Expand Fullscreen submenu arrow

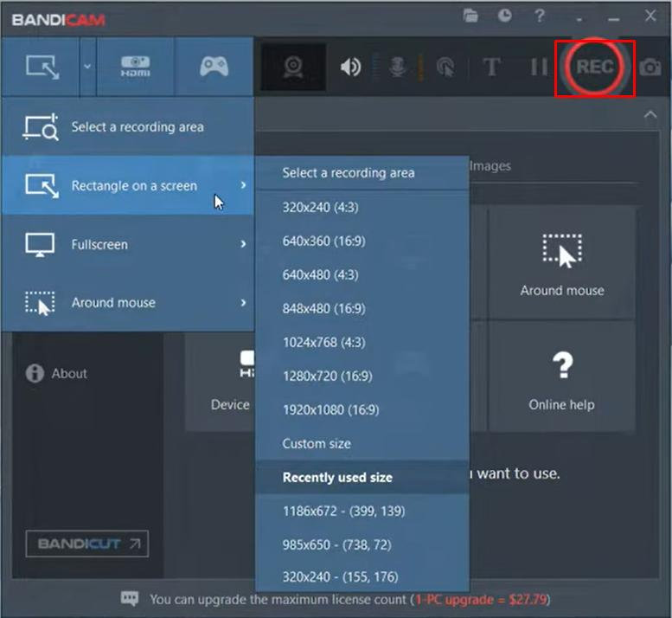click(x=243, y=244)
